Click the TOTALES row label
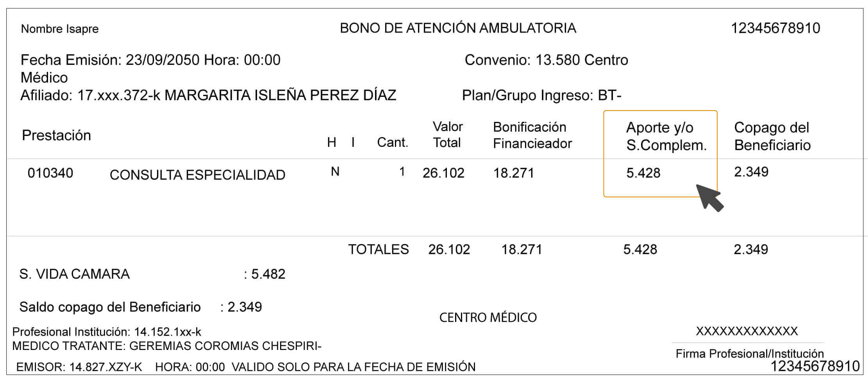868x382 pixels. 378,249
